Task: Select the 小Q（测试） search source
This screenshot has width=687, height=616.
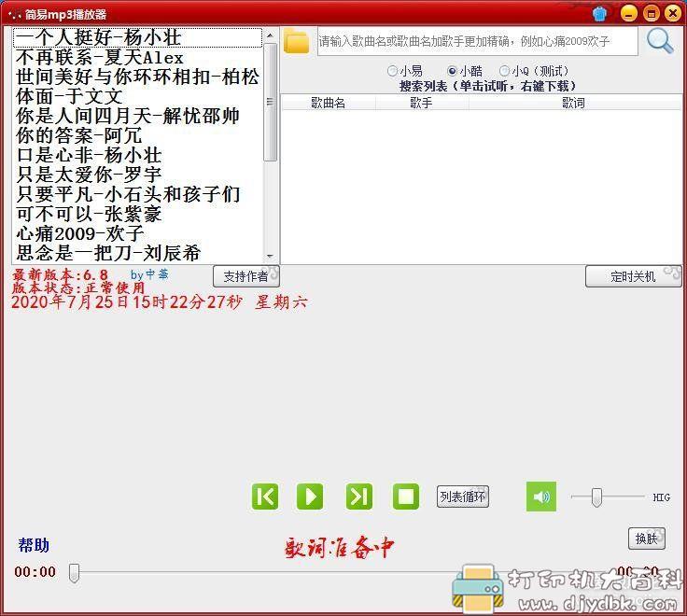Action: click(534, 71)
